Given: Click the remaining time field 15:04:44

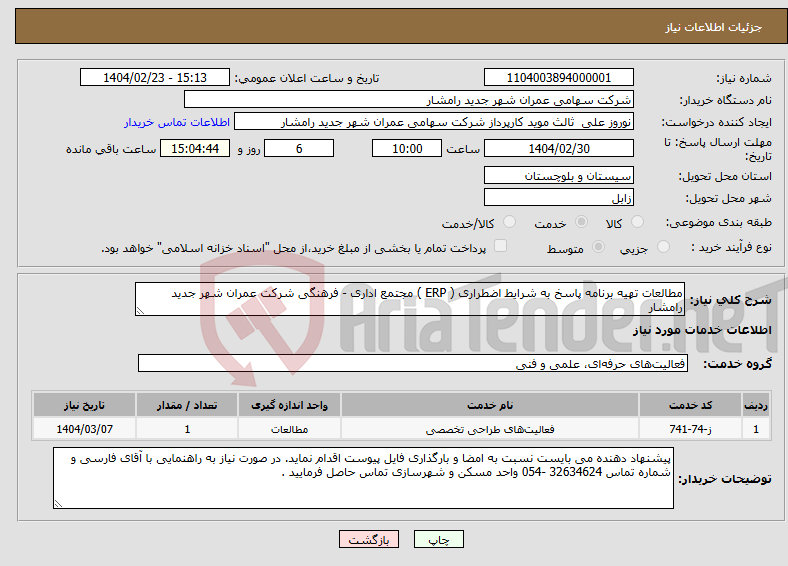Looking at the screenshot, I should 195,148.
